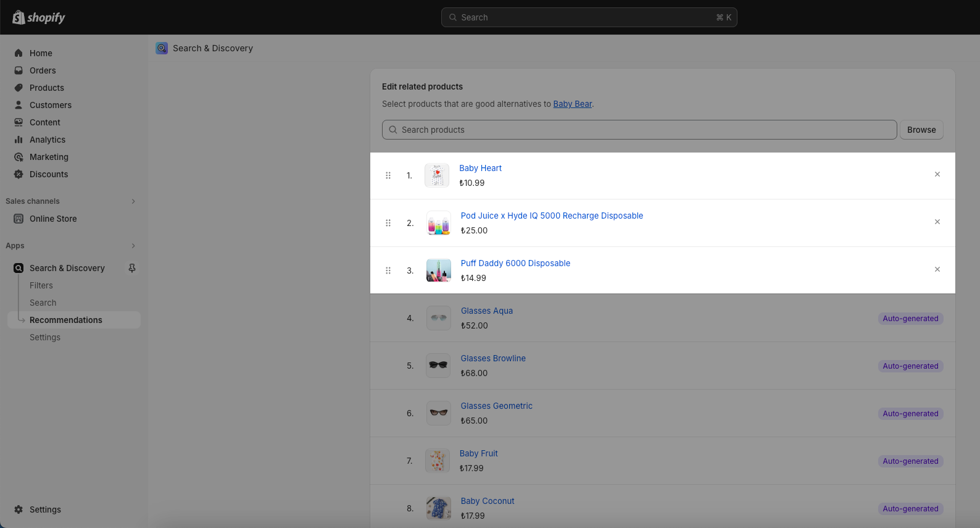Viewport: 980px width, 528px height.
Task: Click Auto-generated badge for Baby Fruit
Action: tap(910, 461)
